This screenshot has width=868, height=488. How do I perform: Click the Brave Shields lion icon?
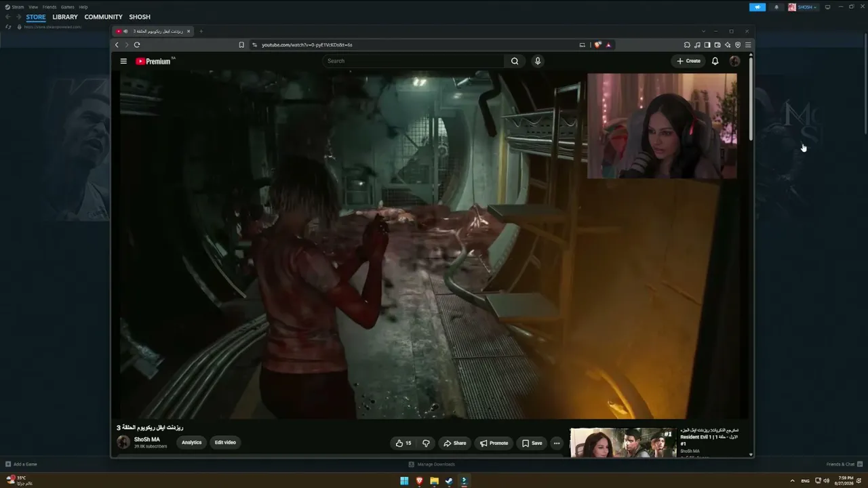tap(597, 45)
